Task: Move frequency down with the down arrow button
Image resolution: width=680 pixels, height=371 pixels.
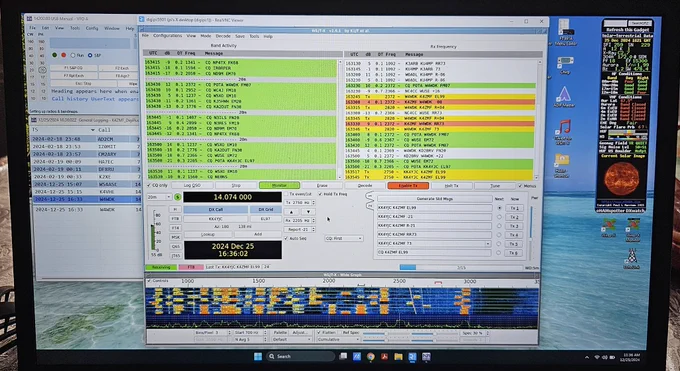Action: [308, 212]
